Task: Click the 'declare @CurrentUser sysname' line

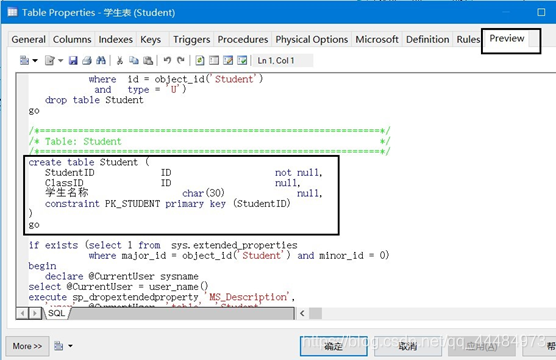Action: [122, 276]
